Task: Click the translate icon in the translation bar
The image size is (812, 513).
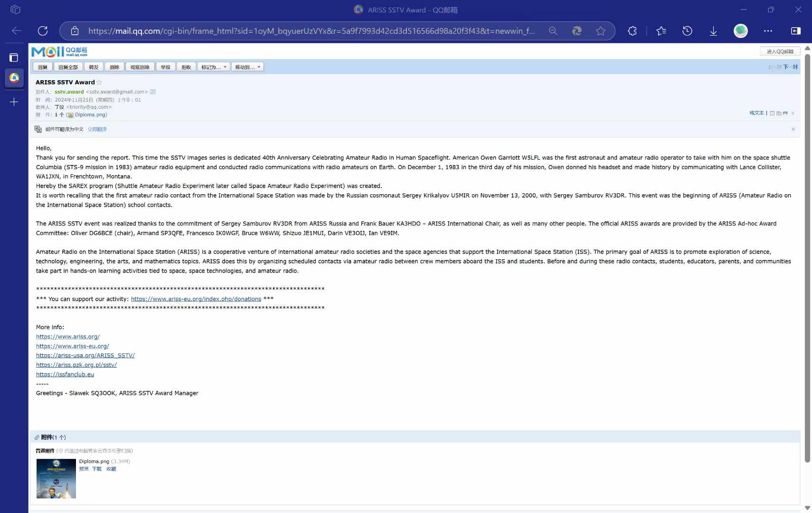Action: click(x=38, y=129)
